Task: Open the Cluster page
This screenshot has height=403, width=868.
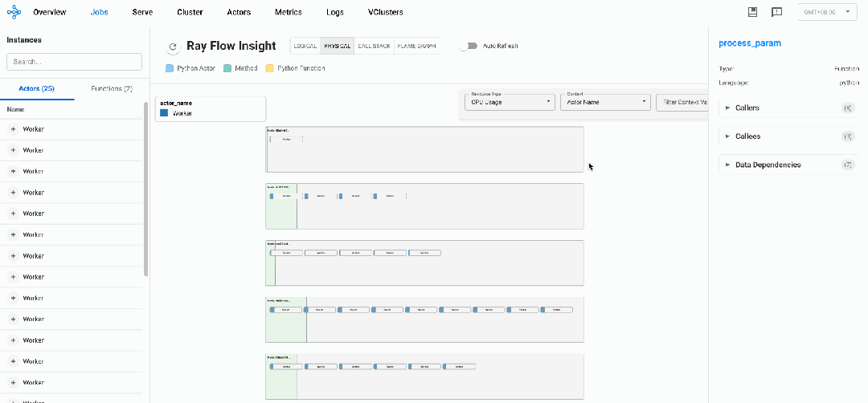Action: click(x=190, y=12)
